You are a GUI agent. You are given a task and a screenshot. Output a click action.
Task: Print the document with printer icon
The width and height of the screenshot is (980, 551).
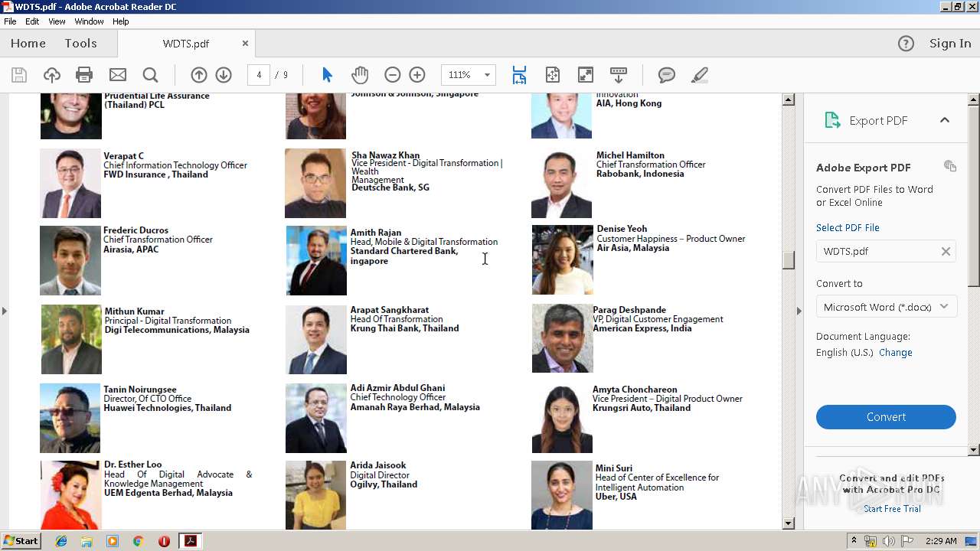84,75
